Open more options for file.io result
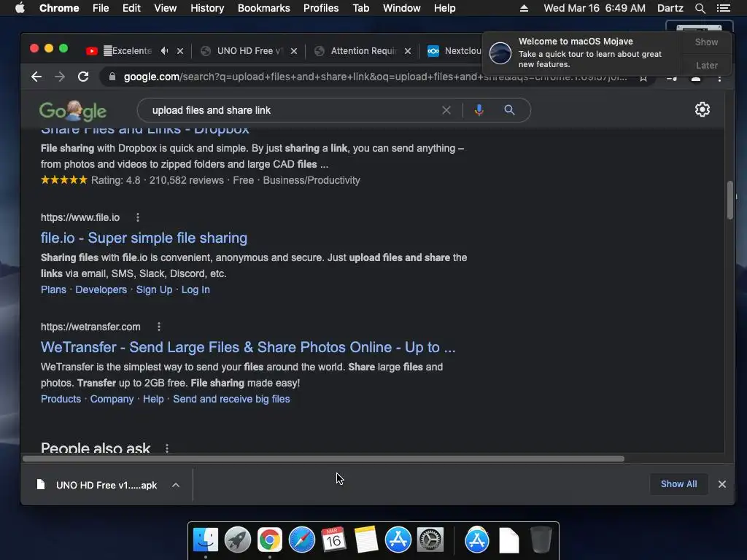This screenshot has height=560, width=747. 138,217
